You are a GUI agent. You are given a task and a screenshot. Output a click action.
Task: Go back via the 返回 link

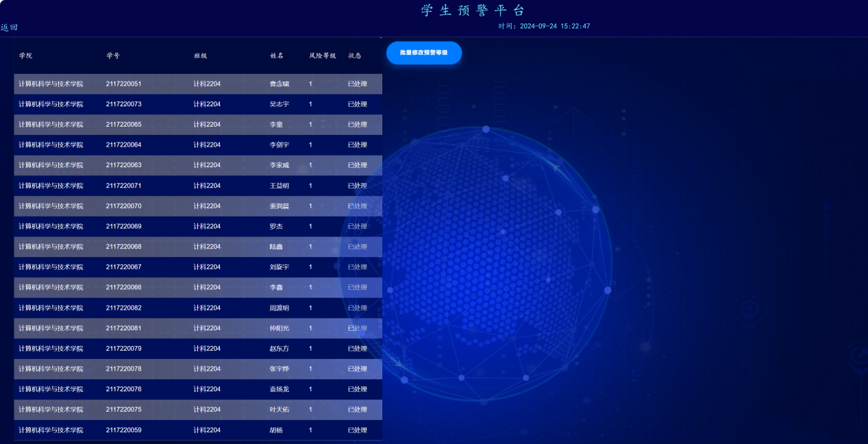[9, 27]
